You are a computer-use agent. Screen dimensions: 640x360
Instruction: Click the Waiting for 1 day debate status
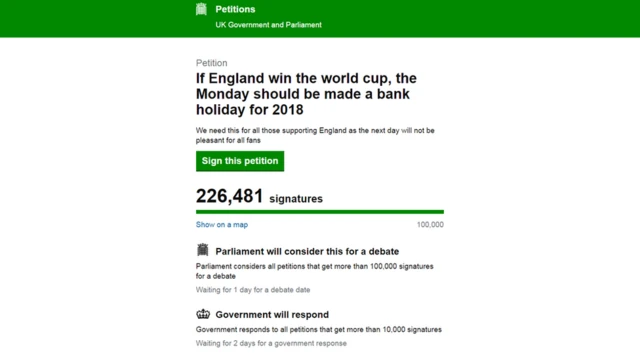pyautogui.click(x=253, y=290)
